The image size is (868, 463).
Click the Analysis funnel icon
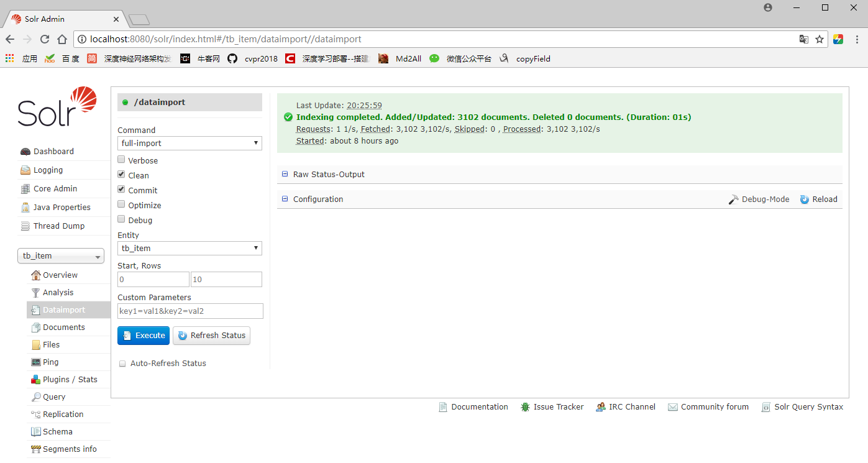(36, 292)
